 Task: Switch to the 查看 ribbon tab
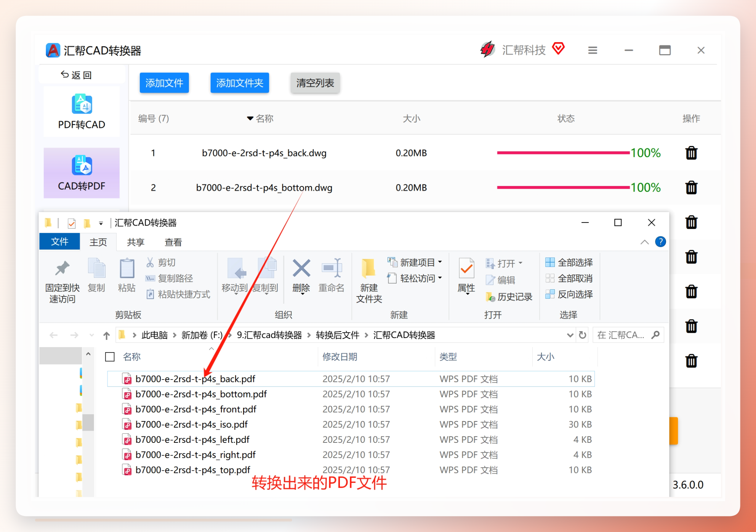pos(173,242)
